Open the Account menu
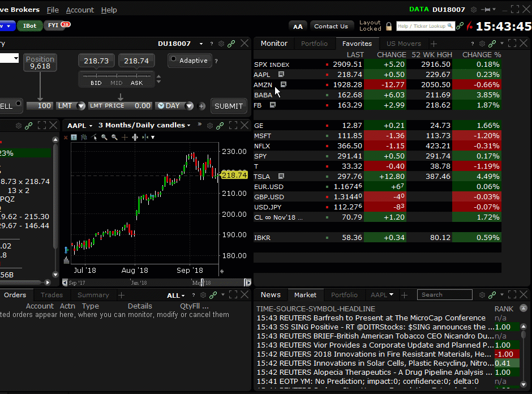The image size is (532, 394). tap(80, 10)
